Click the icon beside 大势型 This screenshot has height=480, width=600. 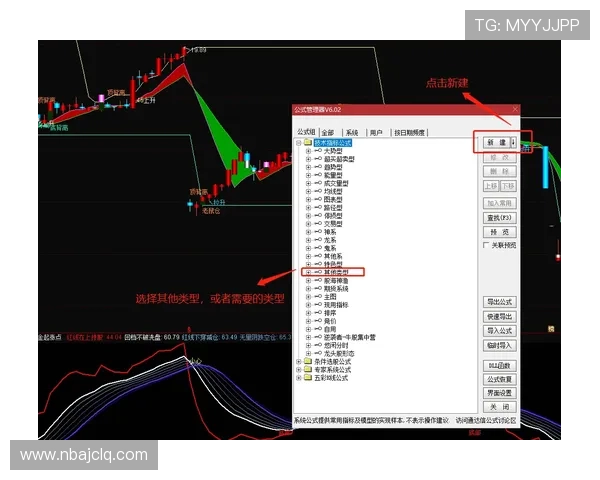[x=317, y=151]
